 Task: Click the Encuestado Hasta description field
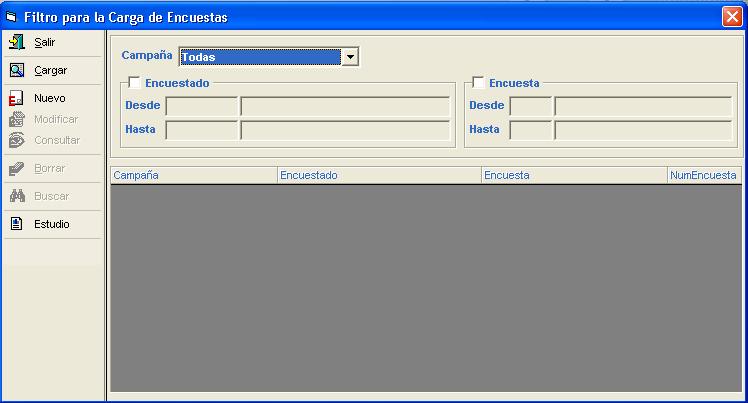pyautogui.click(x=345, y=130)
